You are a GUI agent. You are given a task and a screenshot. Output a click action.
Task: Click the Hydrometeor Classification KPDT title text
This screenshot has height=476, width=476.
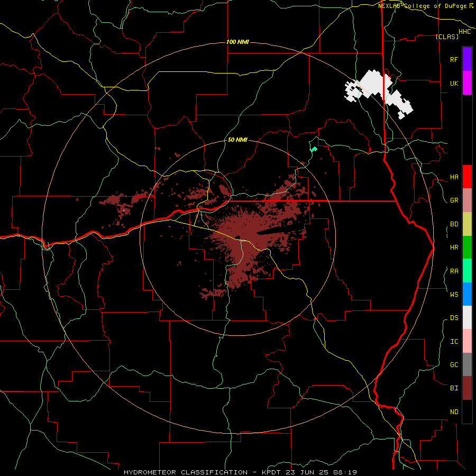pos(240,472)
